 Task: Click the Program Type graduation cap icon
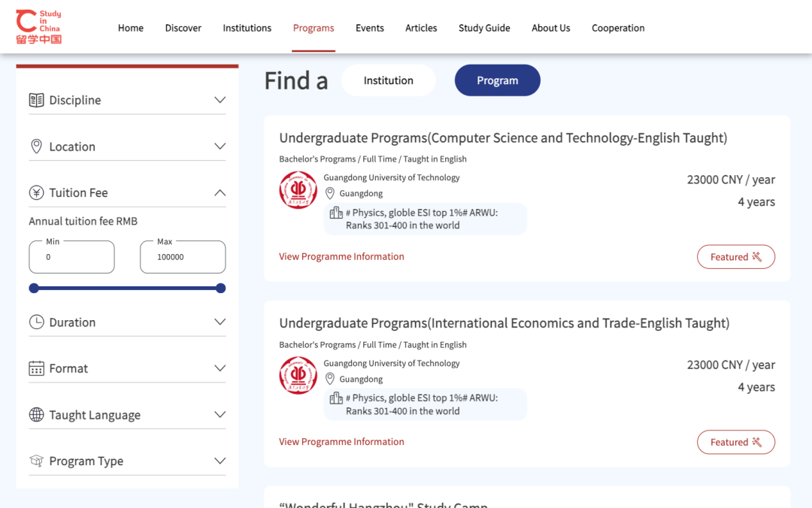[x=36, y=461]
